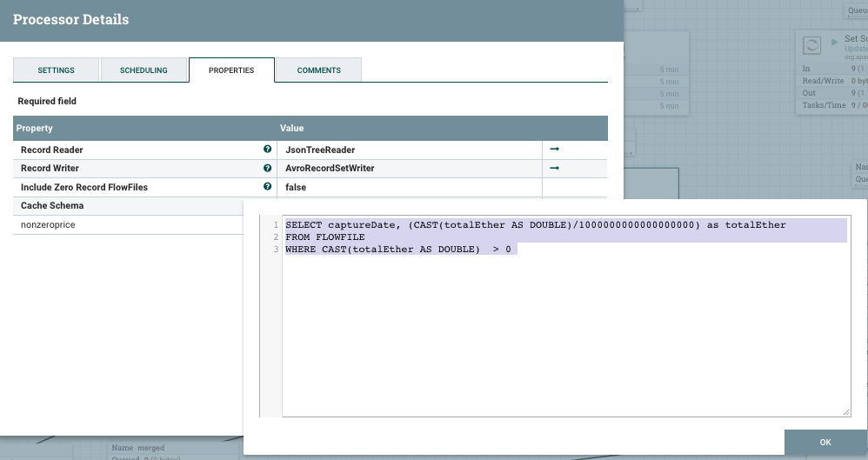Click help icon next to Record Reader
Screen dimensions: 868x460
tap(267, 150)
